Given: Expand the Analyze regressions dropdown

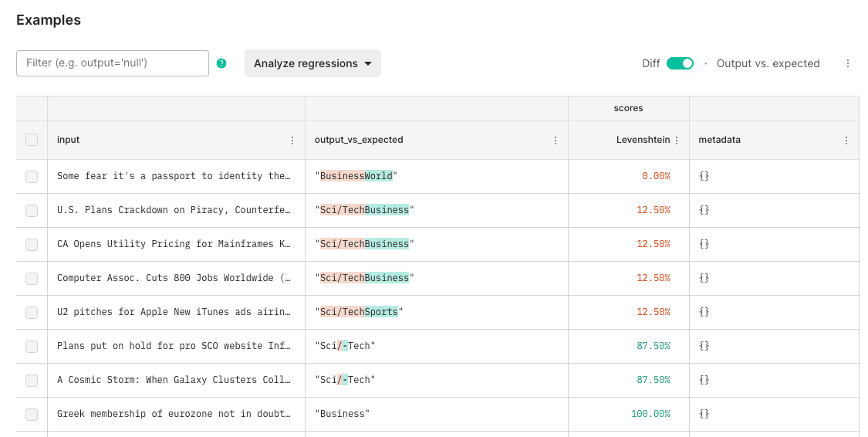Looking at the screenshot, I should click(312, 63).
